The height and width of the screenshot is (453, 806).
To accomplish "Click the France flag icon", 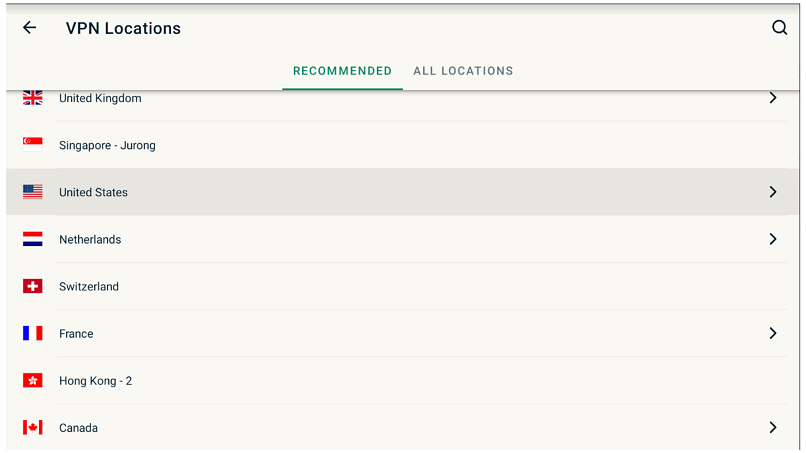I will pos(32,333).
